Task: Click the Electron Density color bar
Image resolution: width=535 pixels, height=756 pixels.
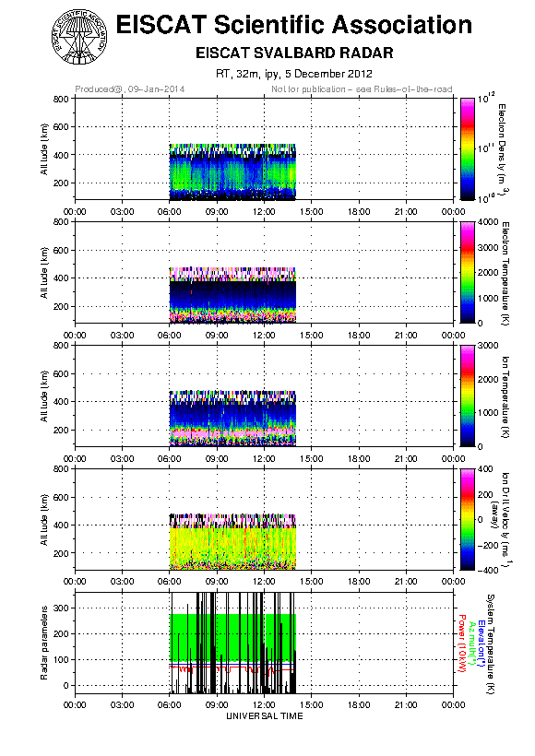Action: coord(468,148)
